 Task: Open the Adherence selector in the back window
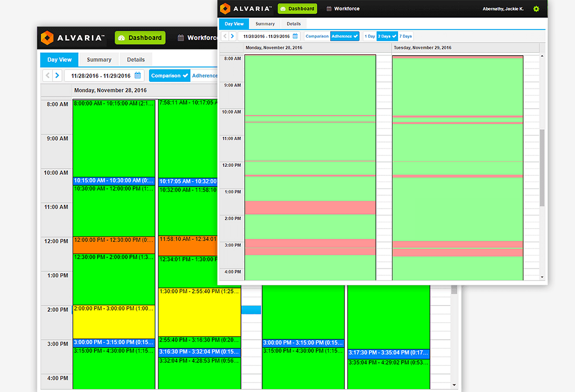coord(205,75)
